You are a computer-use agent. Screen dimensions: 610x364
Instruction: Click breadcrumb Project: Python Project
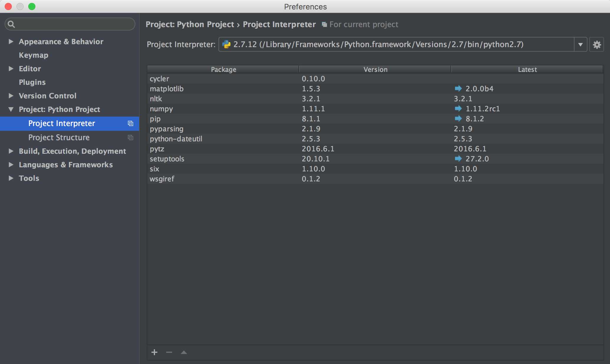pos(190,24)
